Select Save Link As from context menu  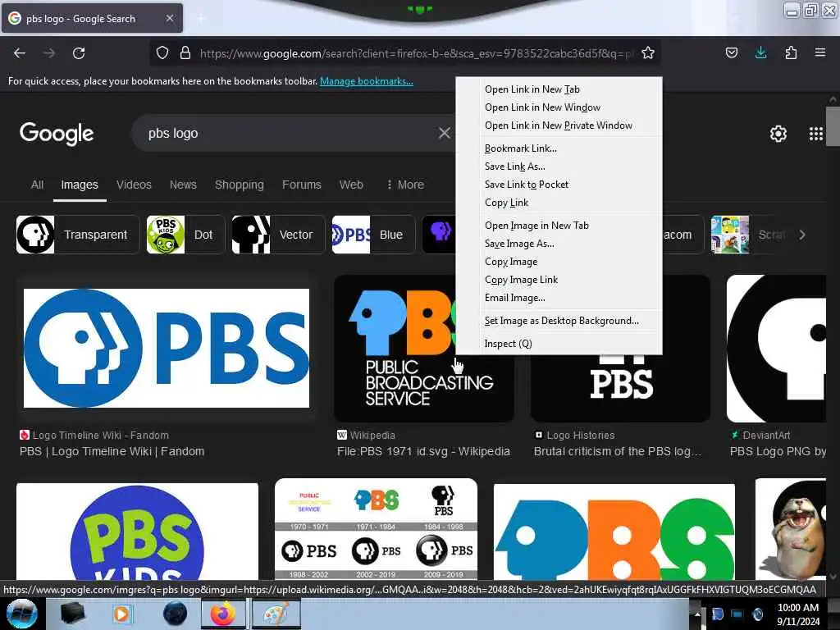click(559, 167)
